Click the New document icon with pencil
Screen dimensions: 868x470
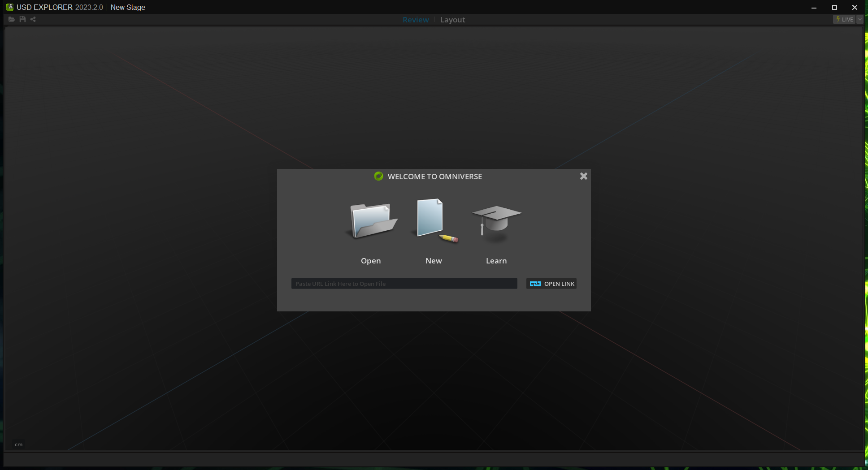click(434, 220)
